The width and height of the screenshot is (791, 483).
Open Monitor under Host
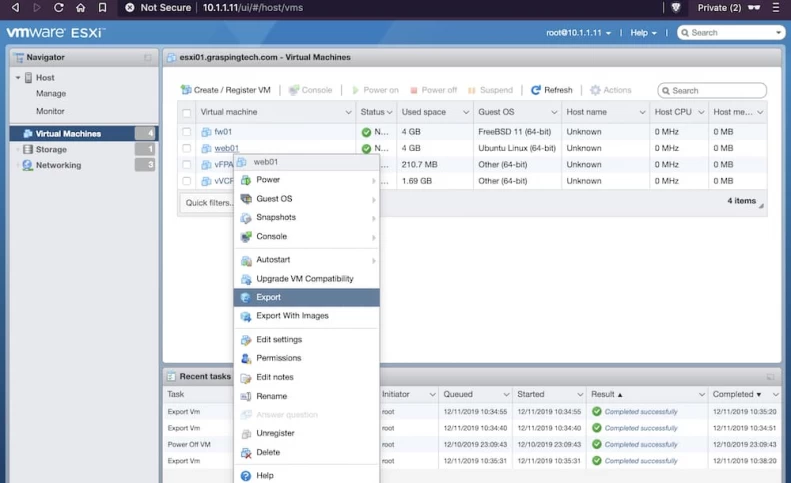coord(50,111)
